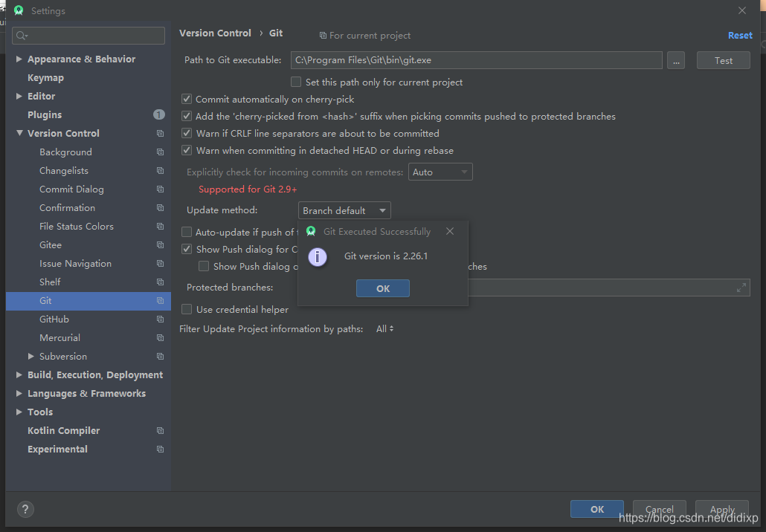Uncheck Warn if CRLF line separators checkbox

coord(187,133)
